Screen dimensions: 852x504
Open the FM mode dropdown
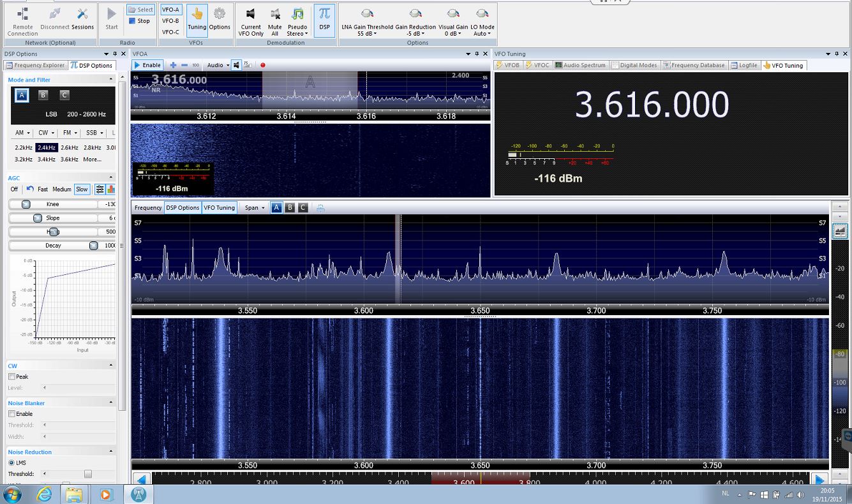coord(70,133)
